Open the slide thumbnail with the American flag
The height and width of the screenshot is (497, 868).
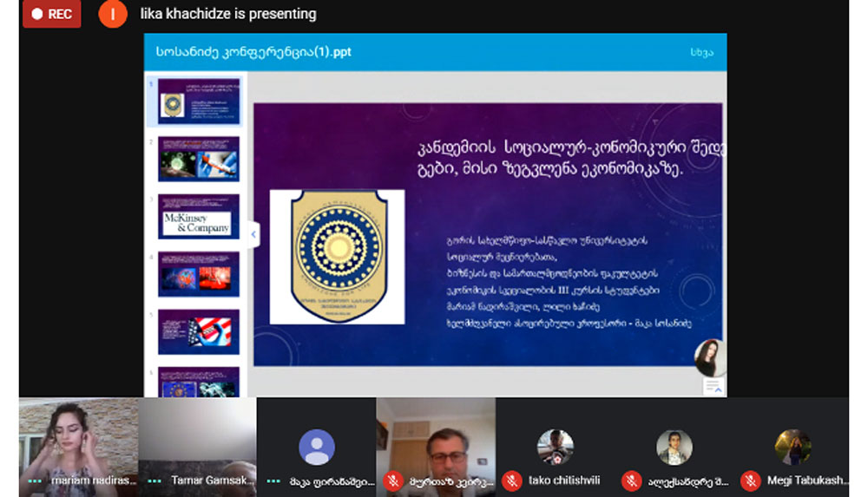click(198, 331)
